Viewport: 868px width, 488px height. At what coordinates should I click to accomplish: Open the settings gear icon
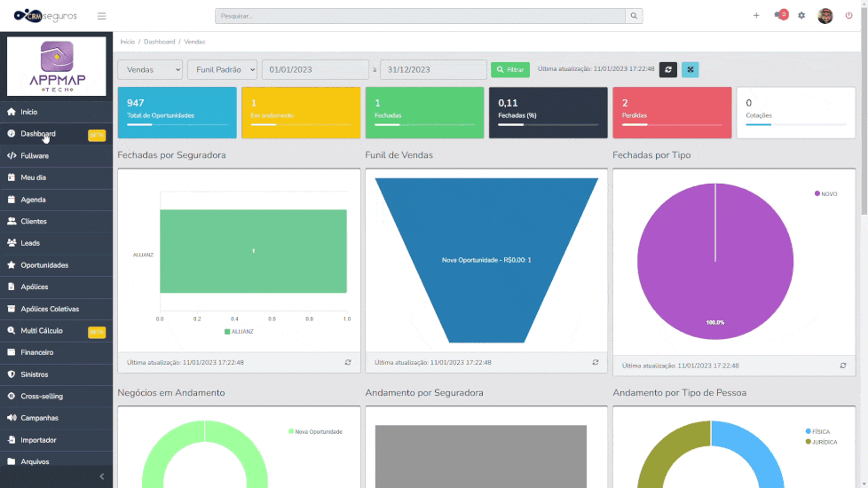point(801,15)
